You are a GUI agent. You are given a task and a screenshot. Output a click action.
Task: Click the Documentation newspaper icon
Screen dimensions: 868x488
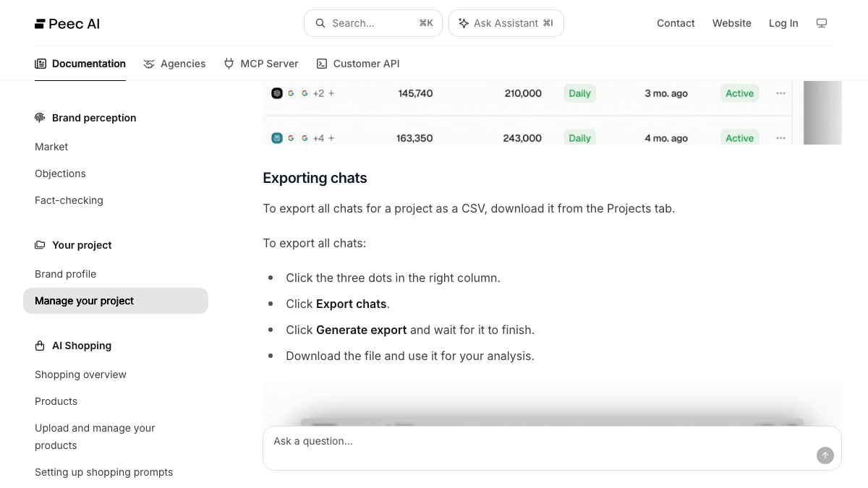tap(41, 64)
